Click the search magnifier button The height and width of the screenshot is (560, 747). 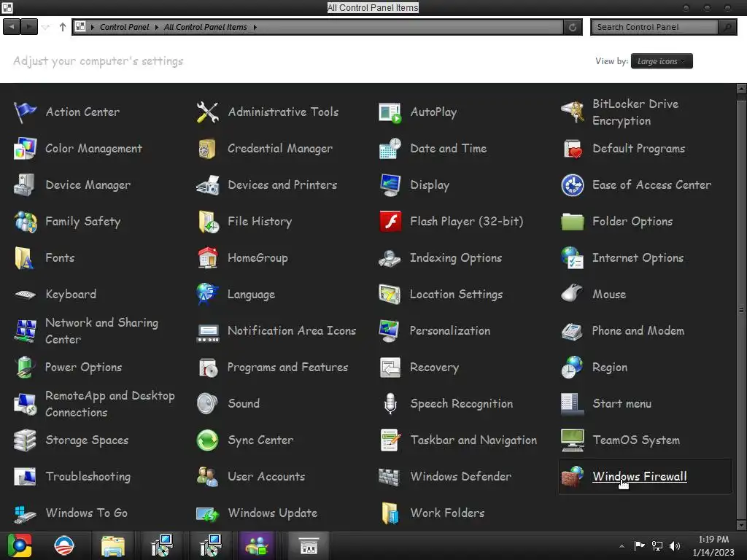727,27
